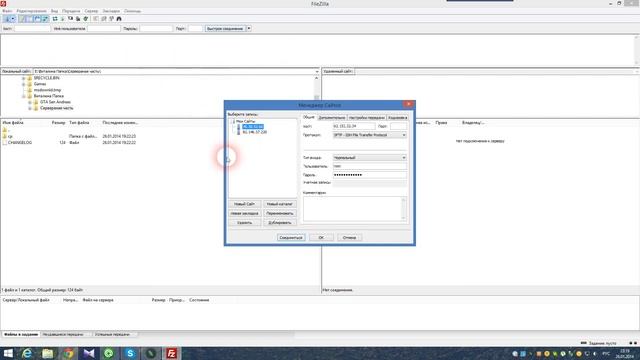Open Skype from the taskbar
The width and height of the screenshot is (640, 360).
[x=130, y=353]
